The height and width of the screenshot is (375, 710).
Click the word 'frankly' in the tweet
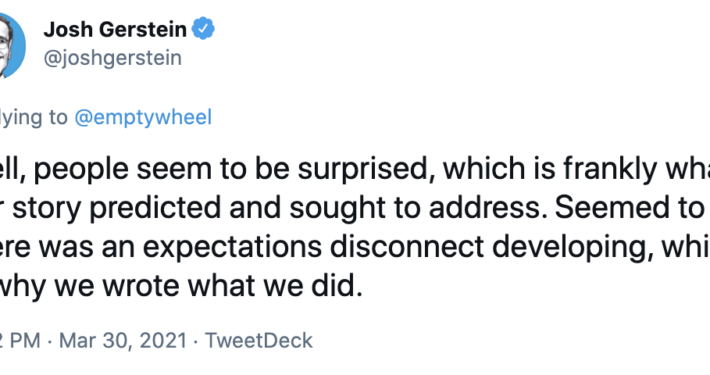(x=609, y=169)
